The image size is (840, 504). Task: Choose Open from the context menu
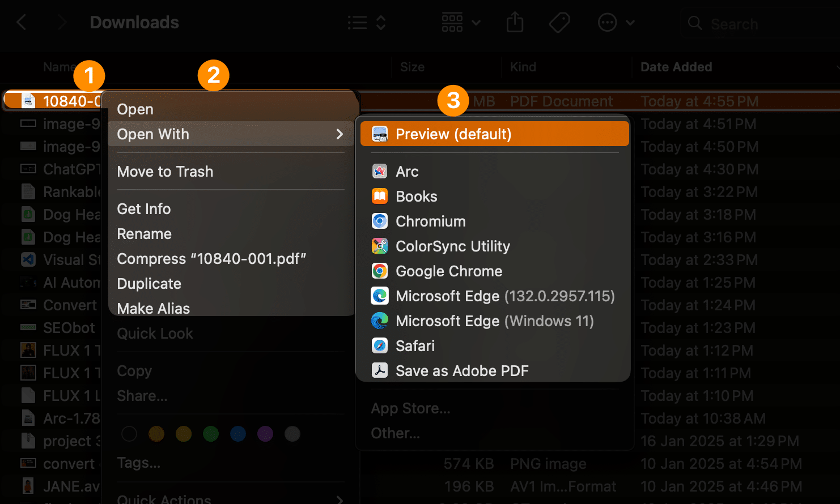(x=231, y=109)
